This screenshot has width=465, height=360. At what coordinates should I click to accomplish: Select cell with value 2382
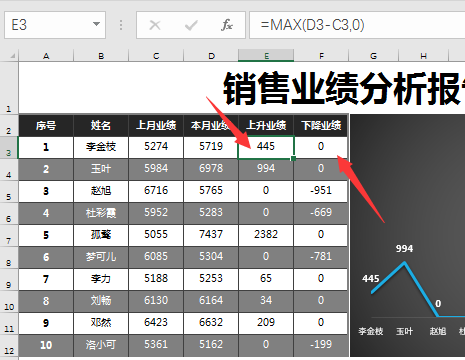pyautogui.click(x=266, y=235)
